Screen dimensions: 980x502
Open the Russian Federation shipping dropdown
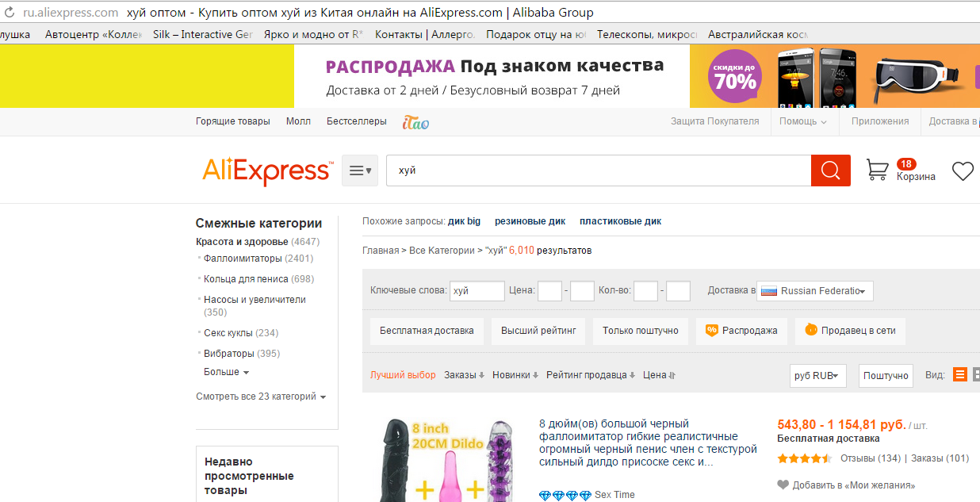tap(814, 291)
